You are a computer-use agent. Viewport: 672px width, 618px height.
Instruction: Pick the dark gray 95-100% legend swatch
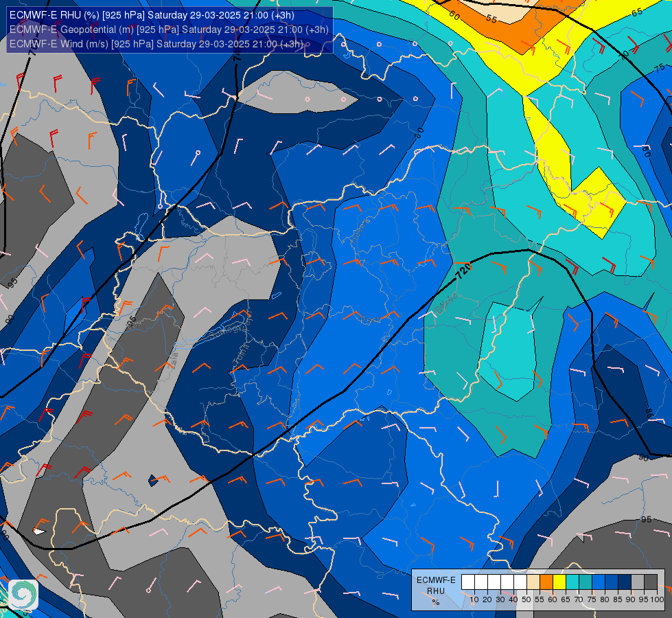(x=651, y=582)
